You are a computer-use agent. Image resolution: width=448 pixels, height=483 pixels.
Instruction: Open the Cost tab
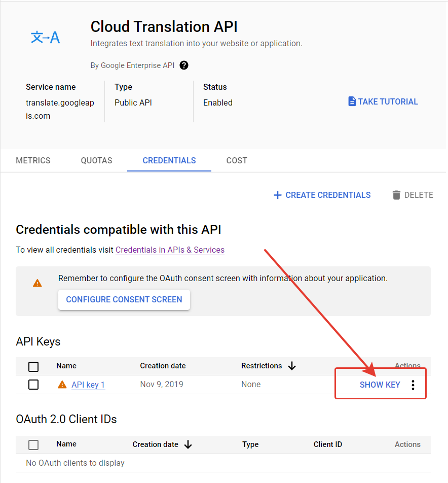pyautogui.click(x=237, y=160)
